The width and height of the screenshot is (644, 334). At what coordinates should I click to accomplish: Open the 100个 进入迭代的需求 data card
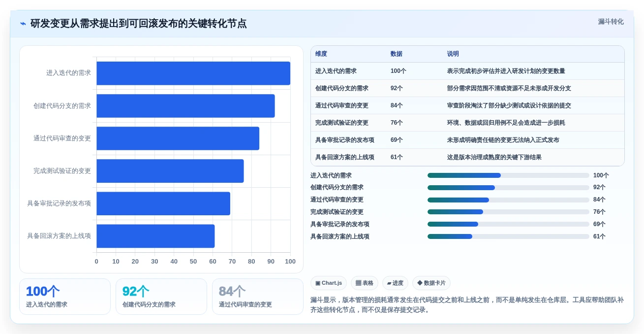coord(65,297)
